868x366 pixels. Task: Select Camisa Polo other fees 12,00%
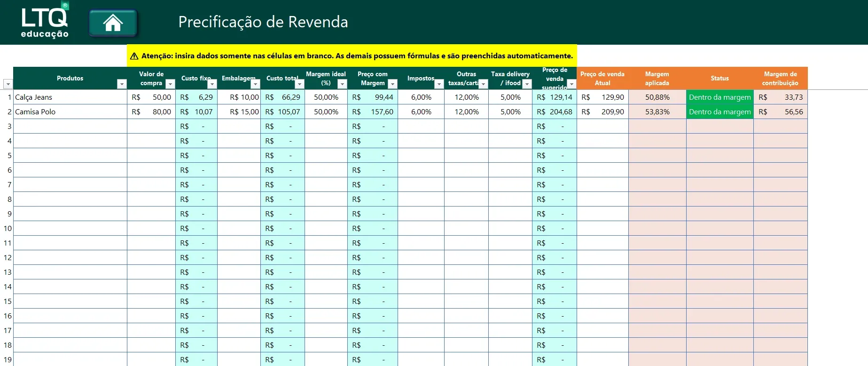[x=466, y=112]
